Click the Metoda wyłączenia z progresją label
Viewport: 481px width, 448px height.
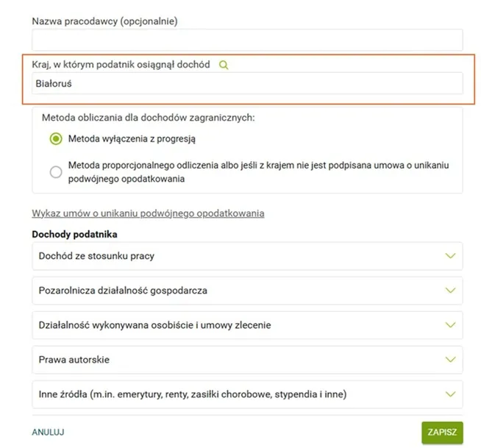point(132,138)
